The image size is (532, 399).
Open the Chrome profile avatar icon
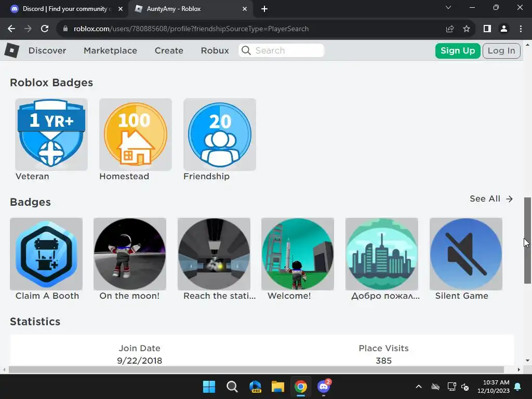[504, 29]
